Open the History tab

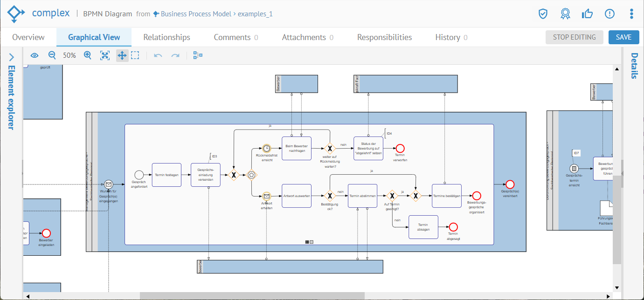(447, 37)
